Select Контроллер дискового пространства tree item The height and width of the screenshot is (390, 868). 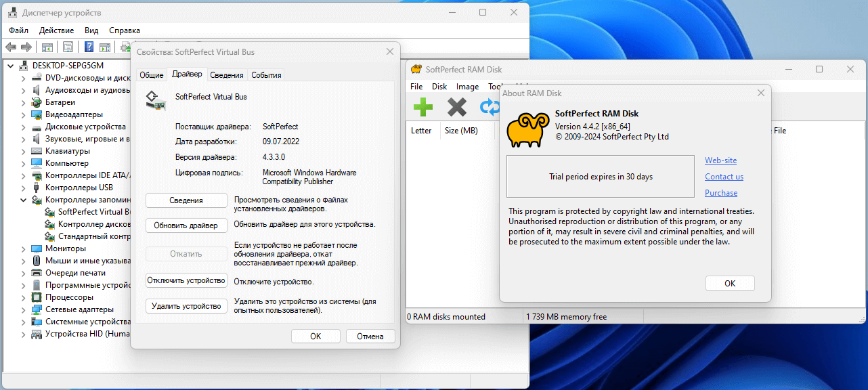pos(94,224)
